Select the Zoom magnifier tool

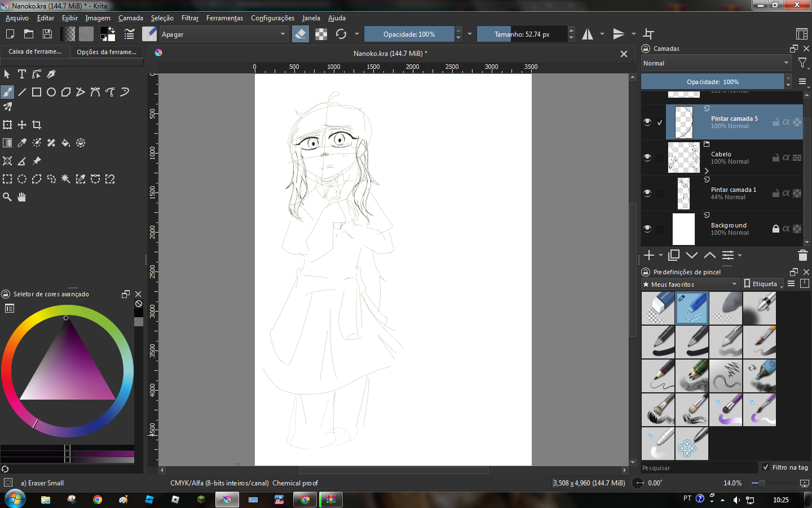[7, 197]
